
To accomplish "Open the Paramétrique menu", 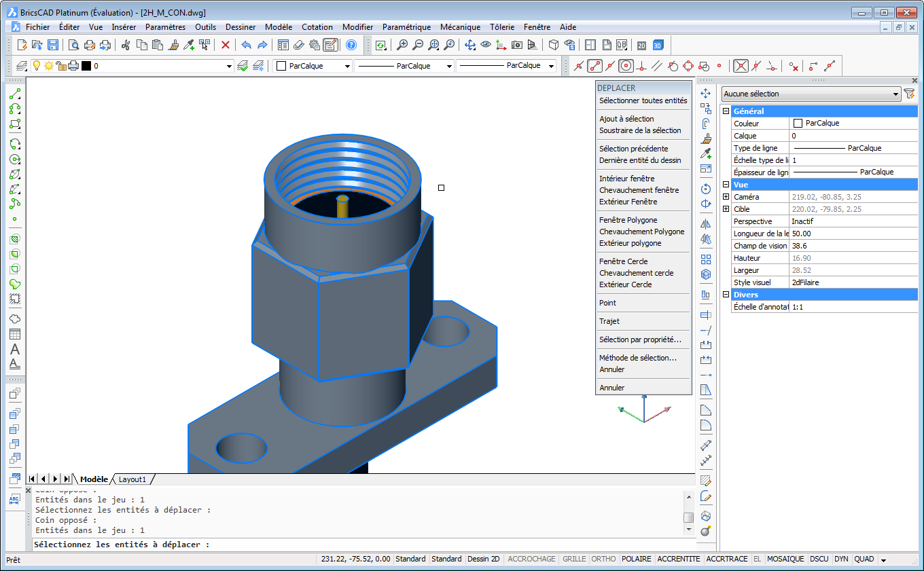I will [x=406, y=27].
